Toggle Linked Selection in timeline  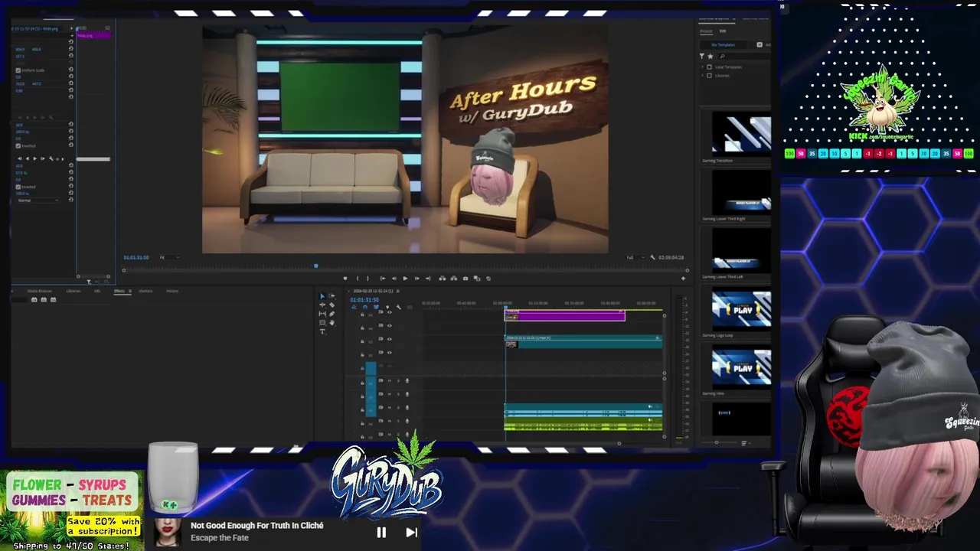(x=376, y=307)
